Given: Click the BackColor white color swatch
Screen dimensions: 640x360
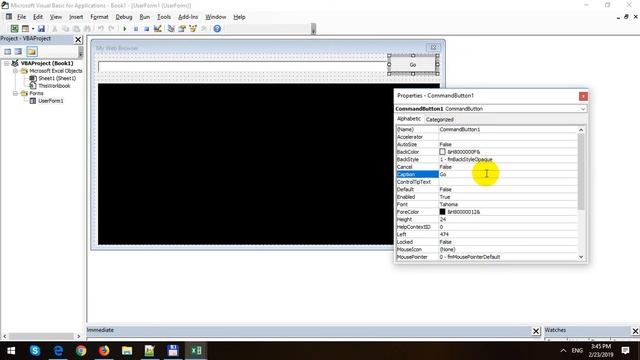Looking at the screenshot, I should 442,152.
